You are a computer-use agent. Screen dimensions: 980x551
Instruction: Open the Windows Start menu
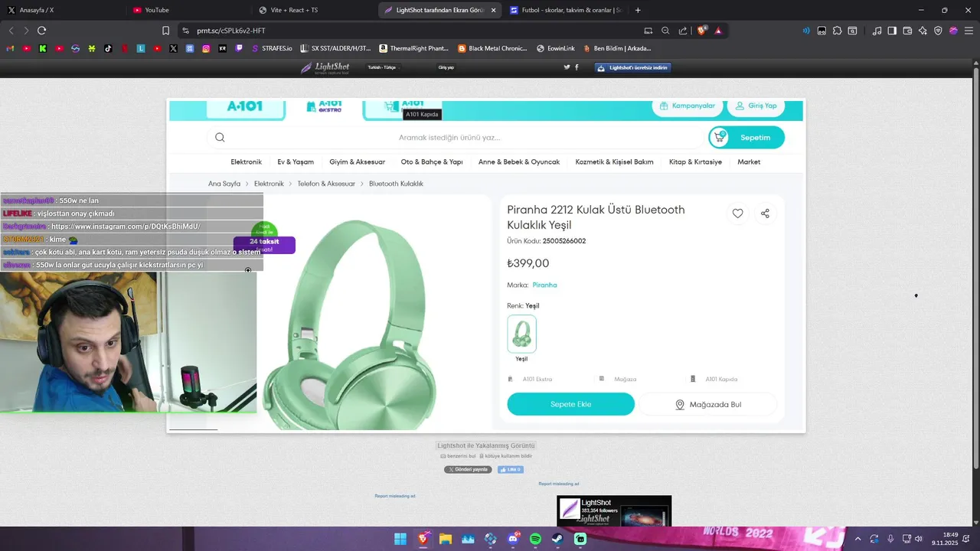tap(400, 539)
